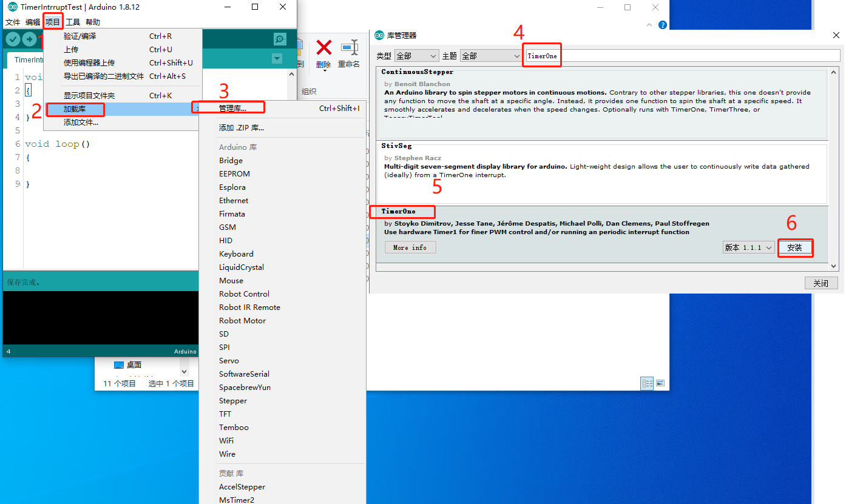Click the 关闭 button in Library Manager

pyautogui.click(x=821, y=283)
